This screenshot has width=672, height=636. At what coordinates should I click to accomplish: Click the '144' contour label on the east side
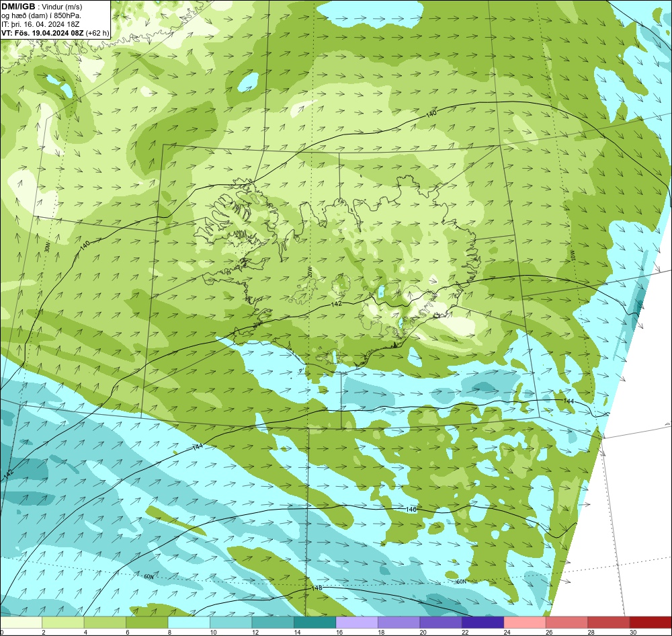569,401
